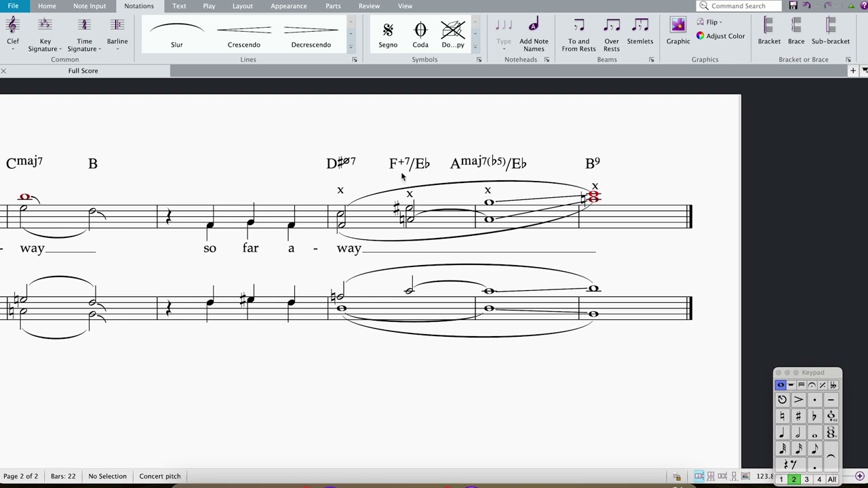Expand the Lines gallery list

351,47
